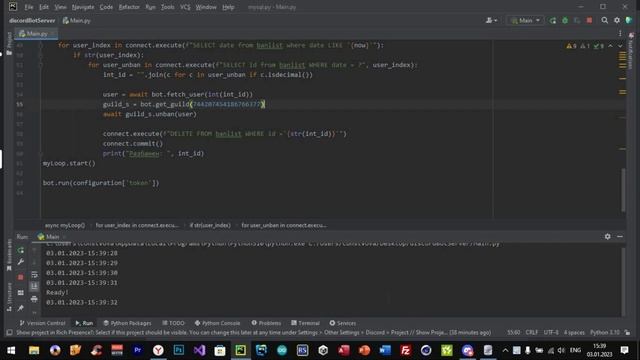Open the Code menu

pyautogui.click(x=106, y=7)
